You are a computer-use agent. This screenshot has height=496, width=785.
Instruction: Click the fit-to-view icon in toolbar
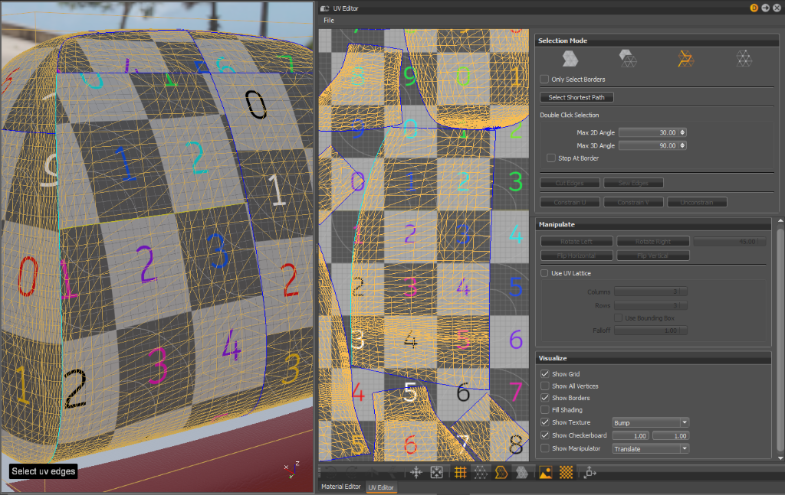coord(437,472)
